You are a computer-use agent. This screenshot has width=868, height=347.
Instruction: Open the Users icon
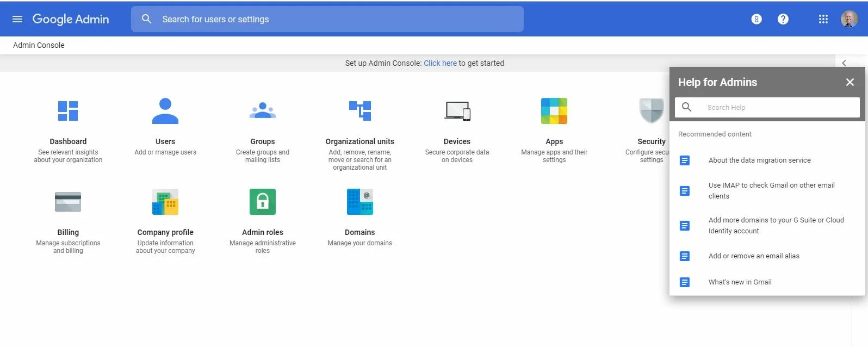[x=165, y=111]
